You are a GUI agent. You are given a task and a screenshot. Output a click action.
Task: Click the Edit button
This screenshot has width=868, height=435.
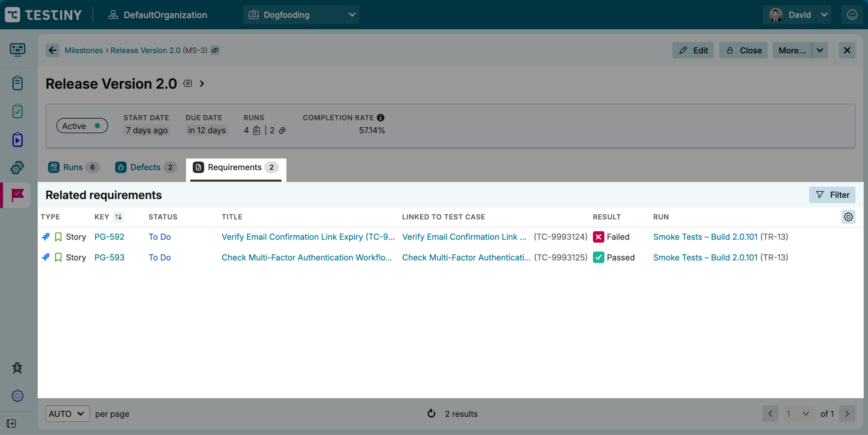click(x=693, y=50)
